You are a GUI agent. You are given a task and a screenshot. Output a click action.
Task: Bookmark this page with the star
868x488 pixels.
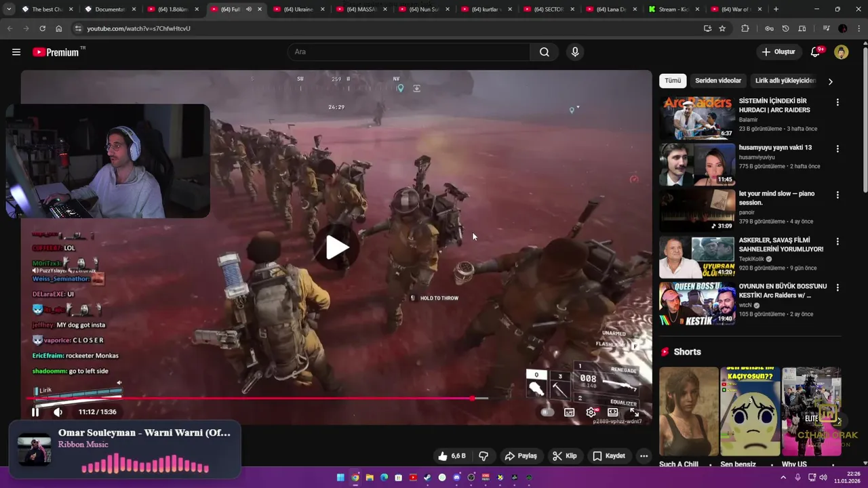[722, 28]
